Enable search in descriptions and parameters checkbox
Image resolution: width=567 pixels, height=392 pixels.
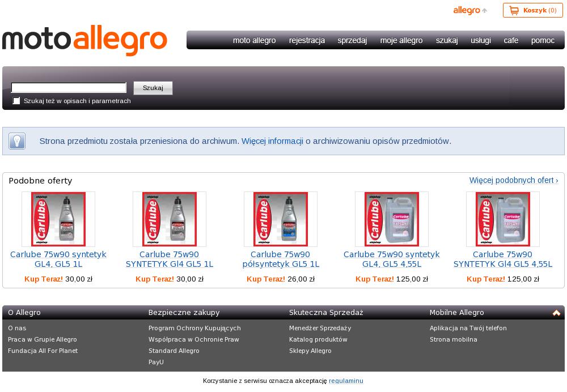click(x=16, y=101)
